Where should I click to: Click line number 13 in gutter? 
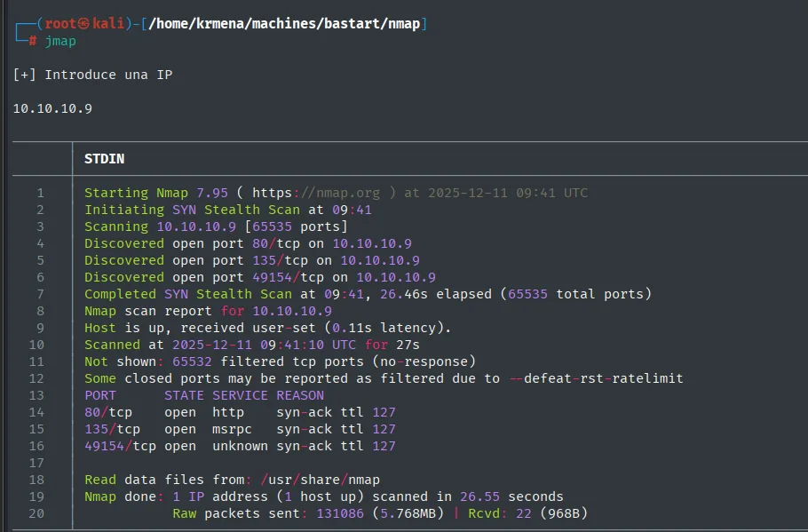coord(36,395)
